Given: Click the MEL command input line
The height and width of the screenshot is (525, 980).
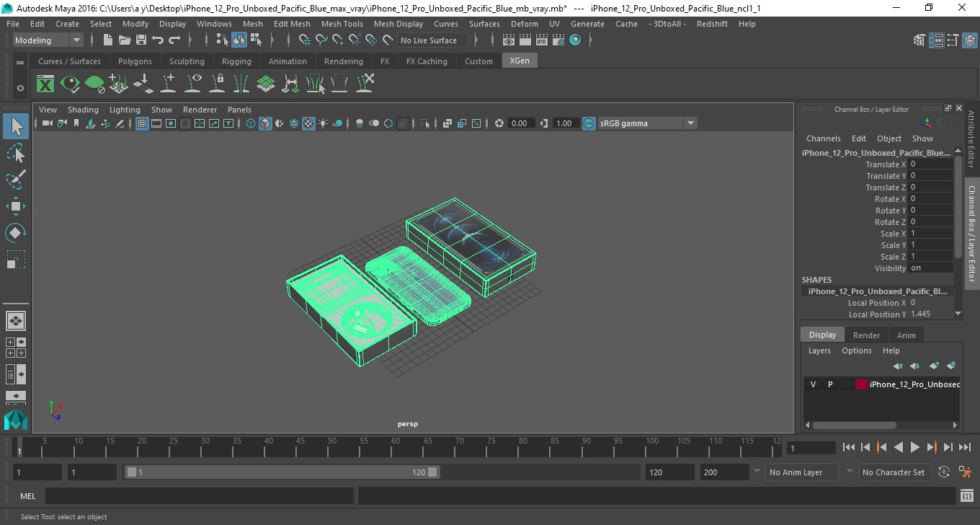Looking at the screenshot, I should click(x=199, y=495).
